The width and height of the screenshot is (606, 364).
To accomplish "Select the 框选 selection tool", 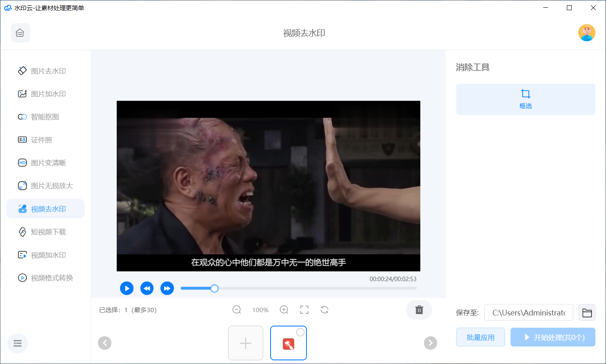I will pos(526,99).
